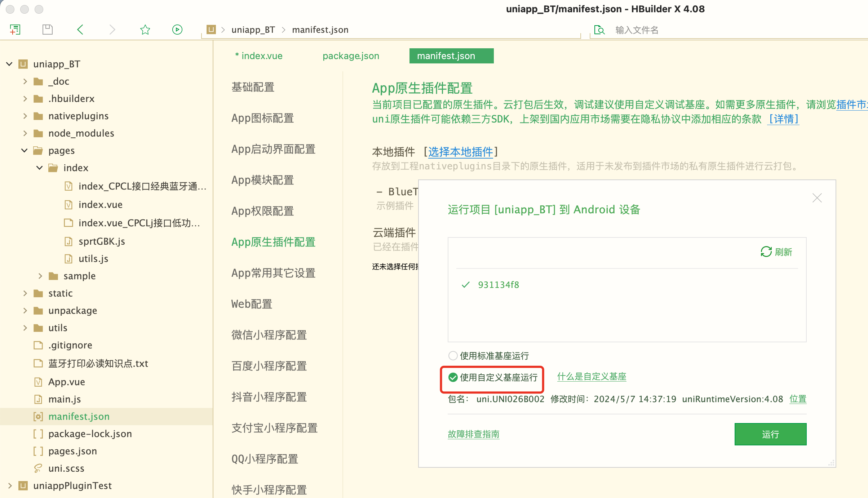Click the new file toolbar icon

(x=15, y=30)
